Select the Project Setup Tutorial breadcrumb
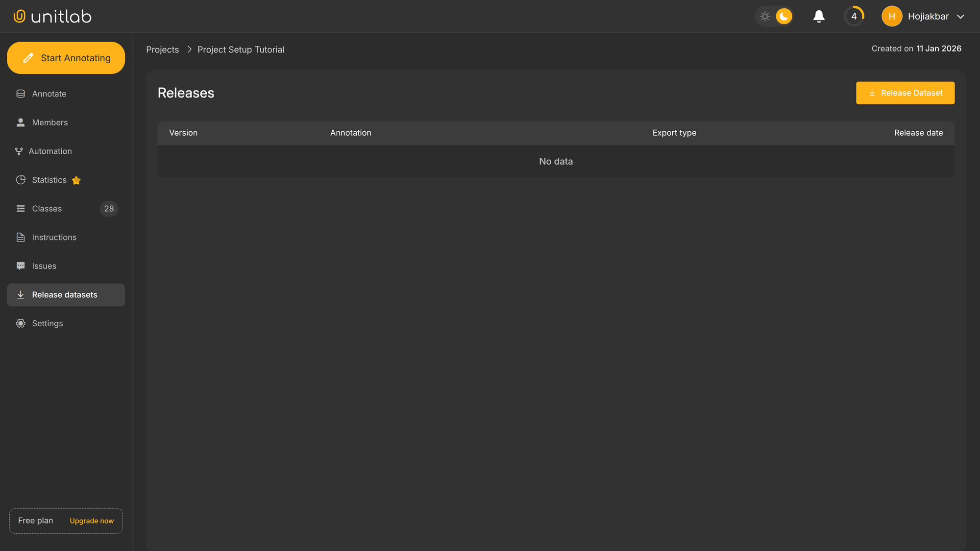980x551 pixels. click(241, 49)
